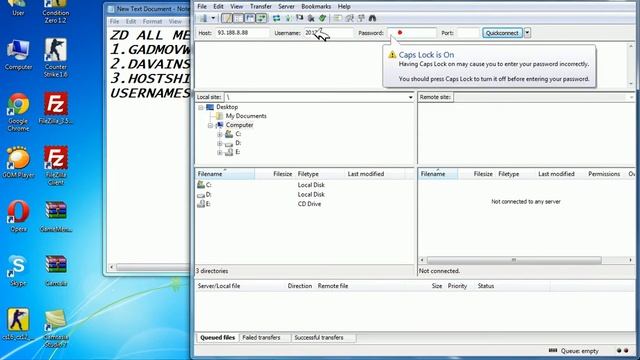Viewport: 640px width, 360px height.
Task: Click the activity indicator lights in status bar
Action: point(622,351)
